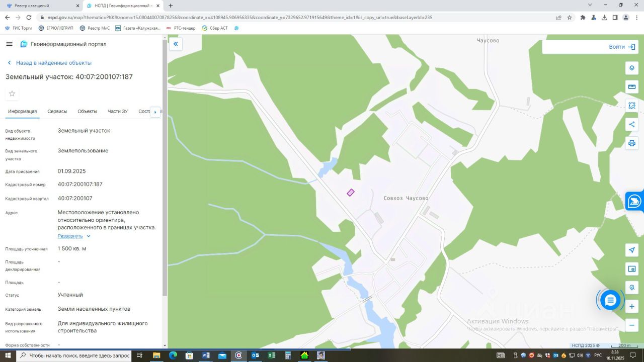This screenshot has width=644, height=362.
Task: Click the 1 500 кв. м area value
Action: point(72,249)
